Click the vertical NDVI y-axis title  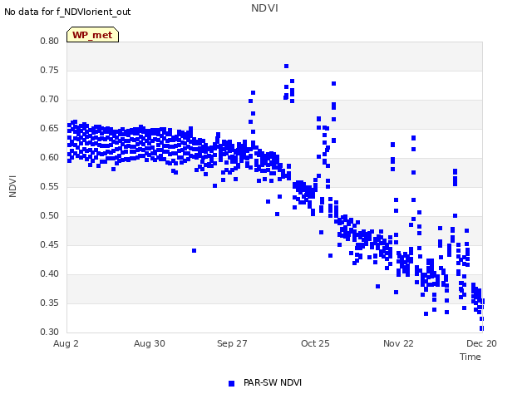pyautogui.click(x=12, y=186)
